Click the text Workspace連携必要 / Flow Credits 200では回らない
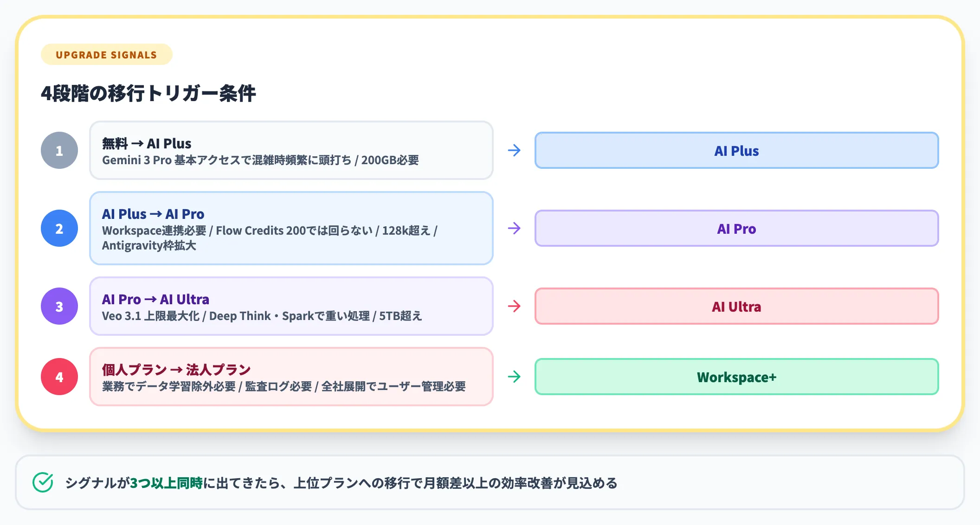 pos(237,230)
